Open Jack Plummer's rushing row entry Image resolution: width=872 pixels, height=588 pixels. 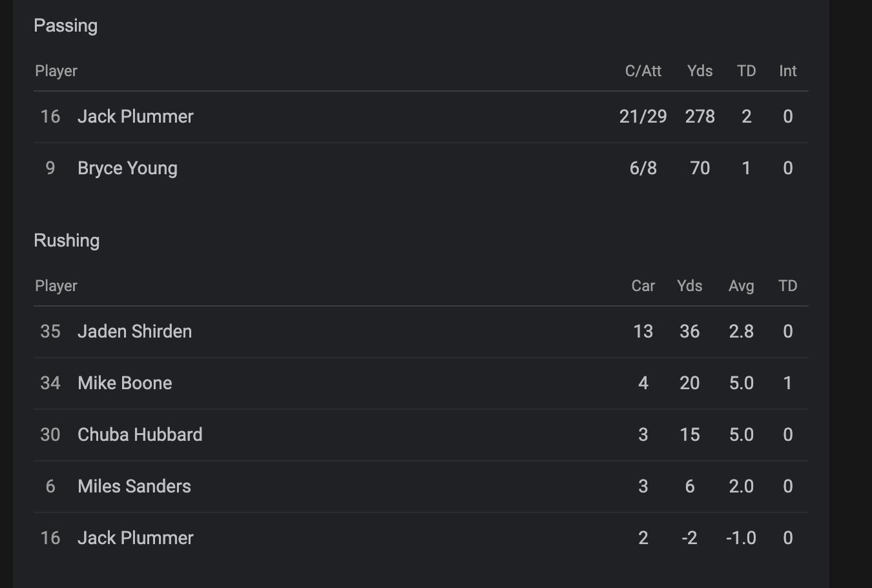[x=421, y=538]
